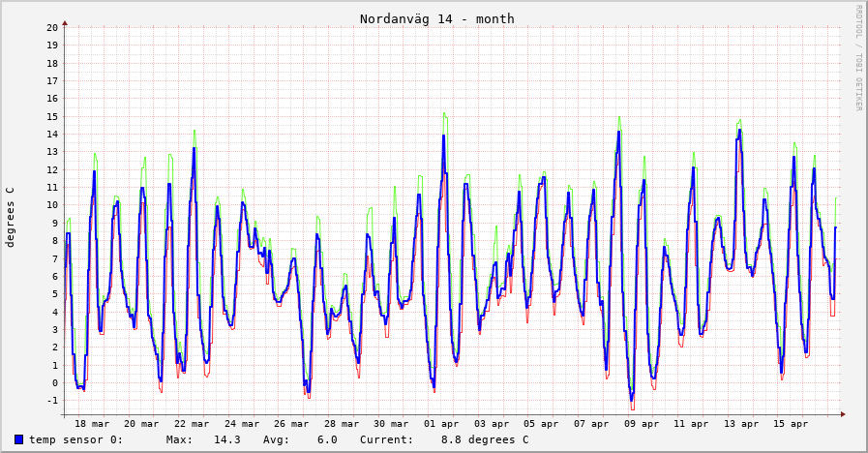Click the 'temp sensor 0:' legend label
This screenshot has width=868, height=453.
point(75,439)
